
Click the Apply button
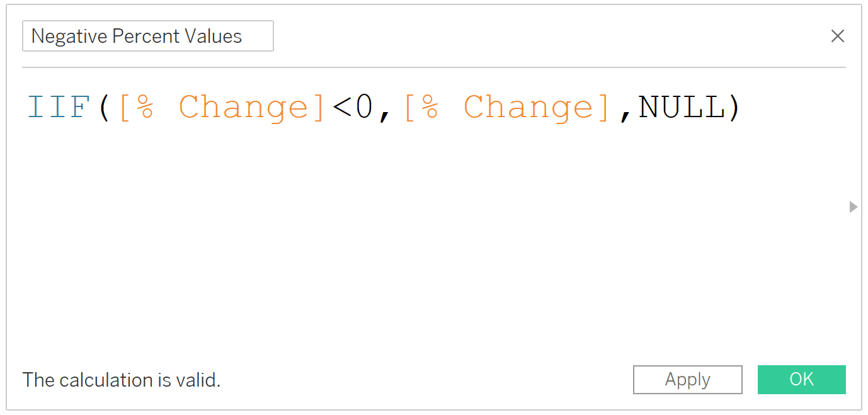coord(687,380)
